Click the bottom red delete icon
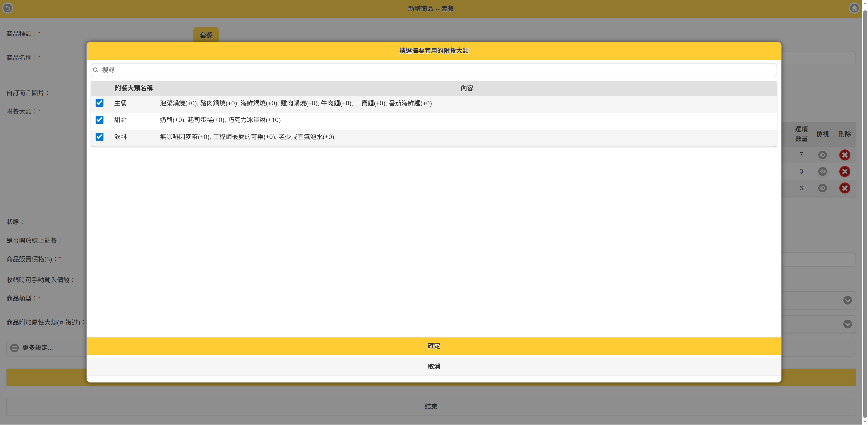Screen dimensions: 868x425 tap(845, 188)
